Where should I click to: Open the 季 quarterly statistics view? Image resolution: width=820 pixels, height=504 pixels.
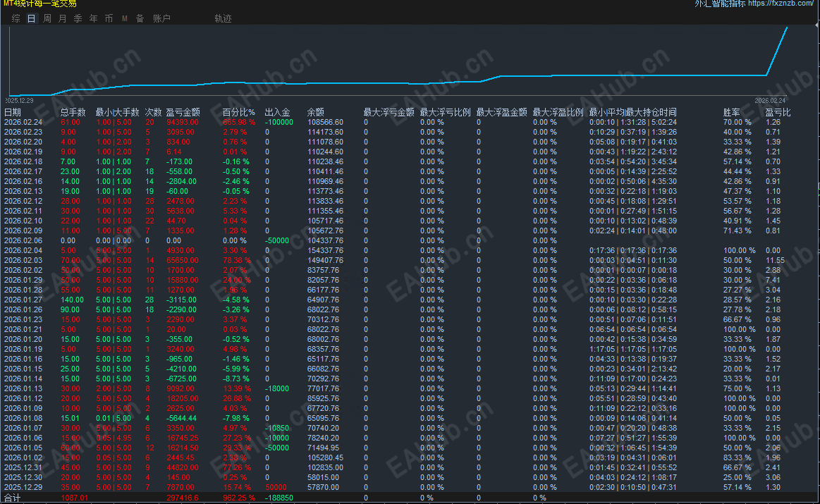pos(78,18)
